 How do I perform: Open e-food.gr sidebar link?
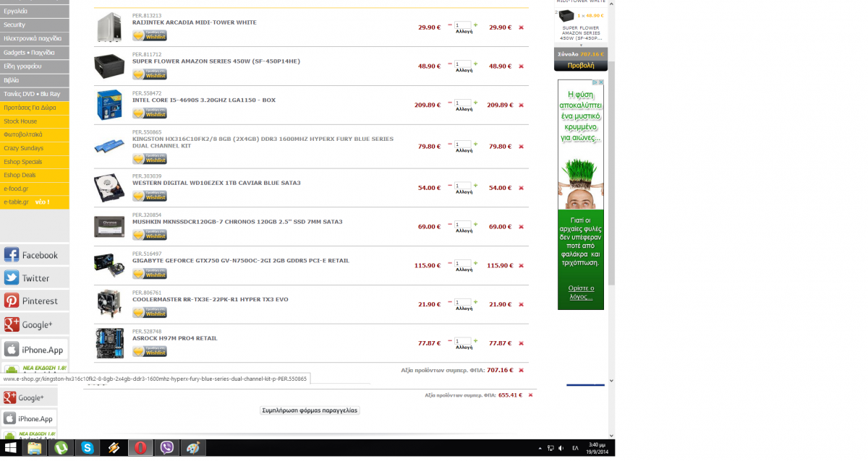35,189
